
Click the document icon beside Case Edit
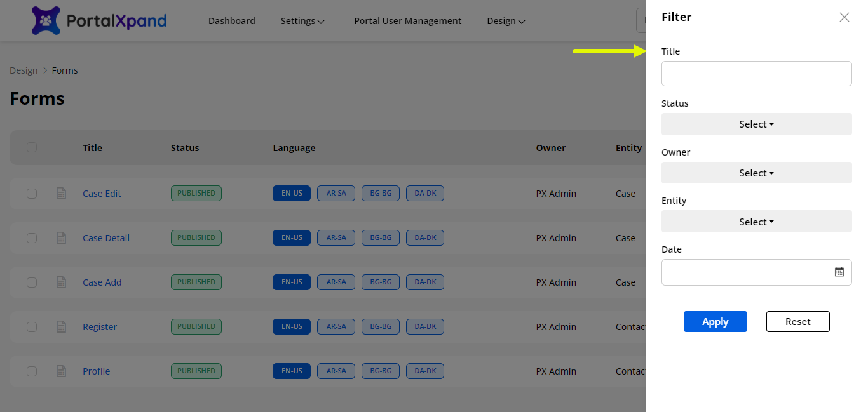tap(62, 194)
